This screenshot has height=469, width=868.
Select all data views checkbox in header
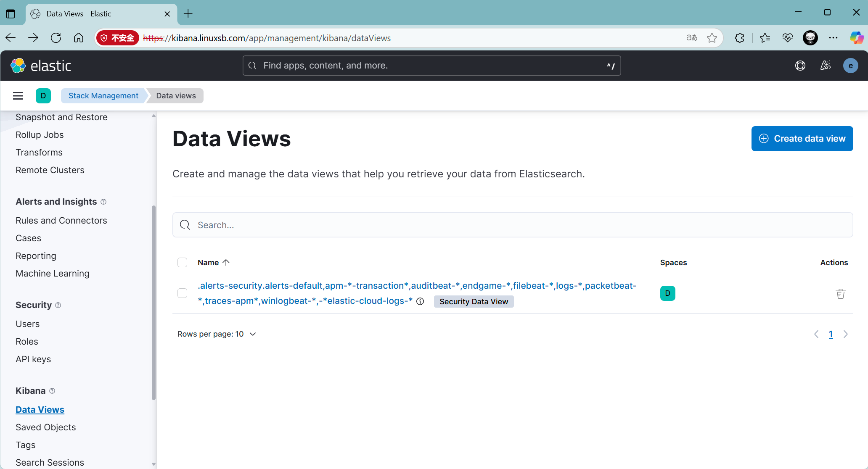click(182, 263)
